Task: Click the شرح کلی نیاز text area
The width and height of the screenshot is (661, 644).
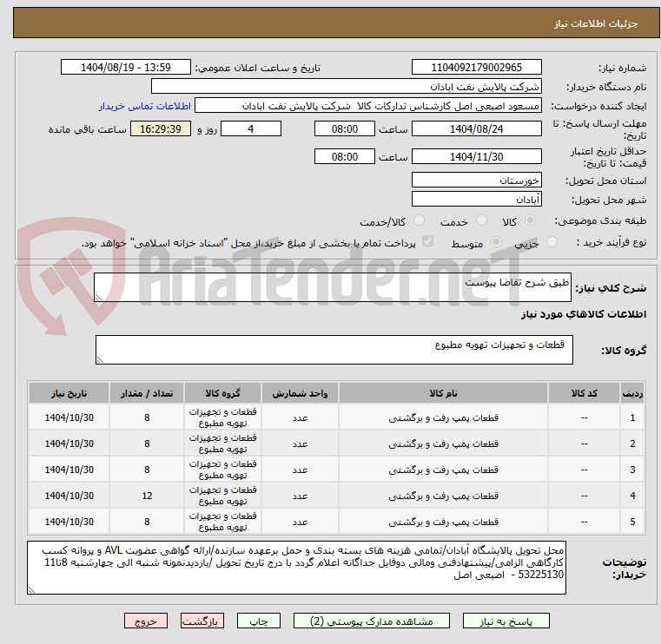Action: click(332, 287)
